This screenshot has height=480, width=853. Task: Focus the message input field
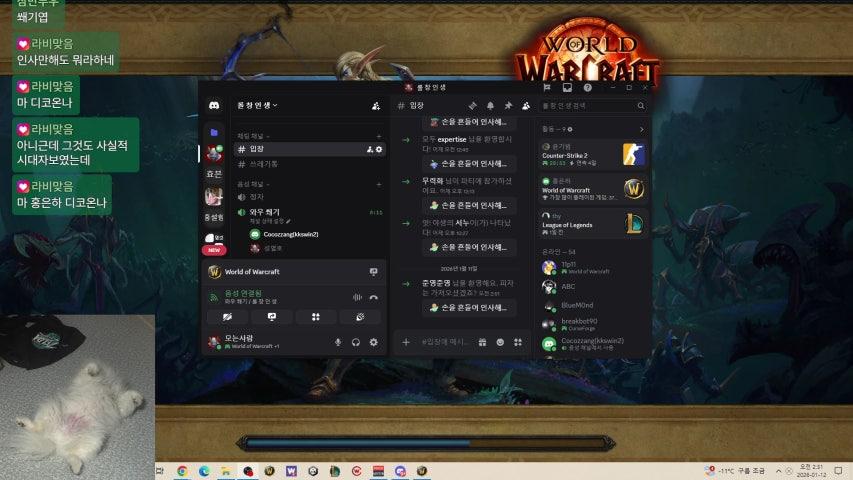point(444,342)
